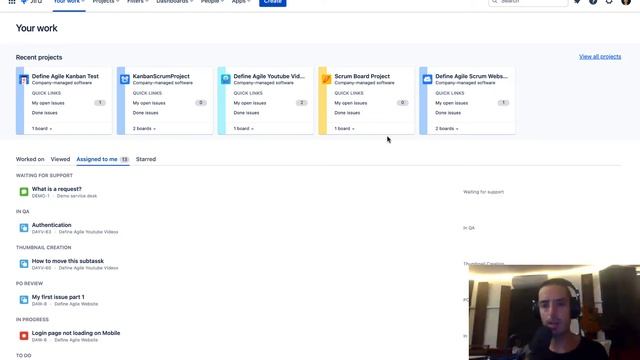
Task: Open the Define Agile Kanban Test project icon
Action: [x=24, y=79]
